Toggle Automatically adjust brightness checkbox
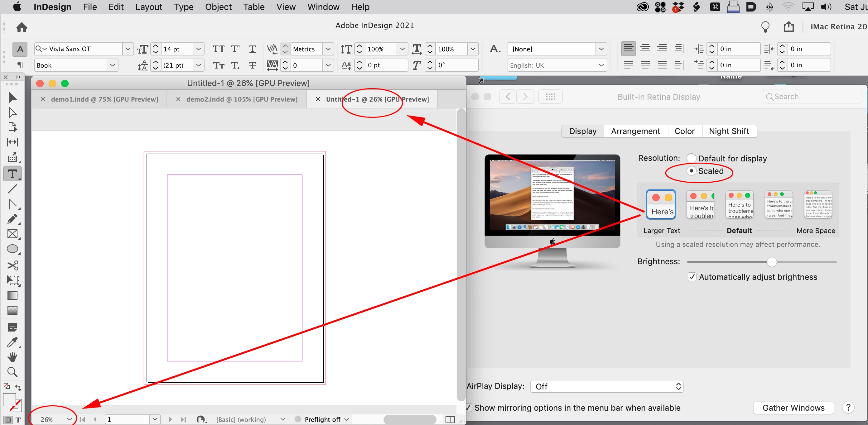 [x=692, y=277]
